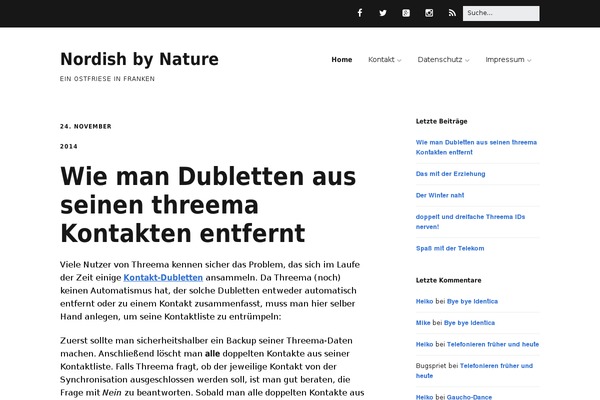
Task: Open sidebar post Spaß mit der Telekom
Action: coord(450,248)
